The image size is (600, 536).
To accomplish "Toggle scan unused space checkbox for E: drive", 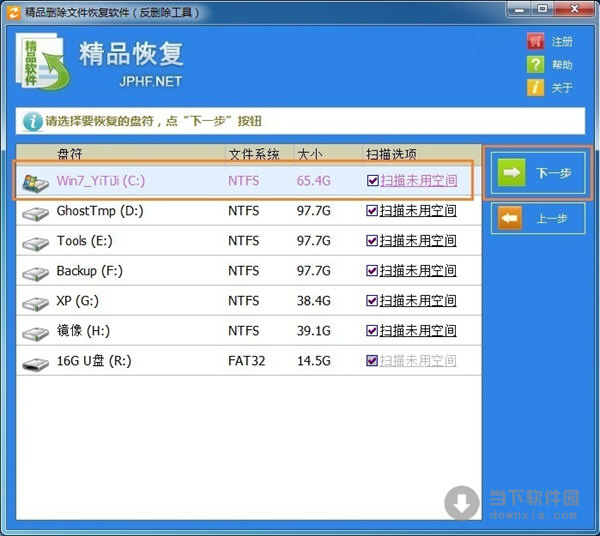I will [372, 241].
